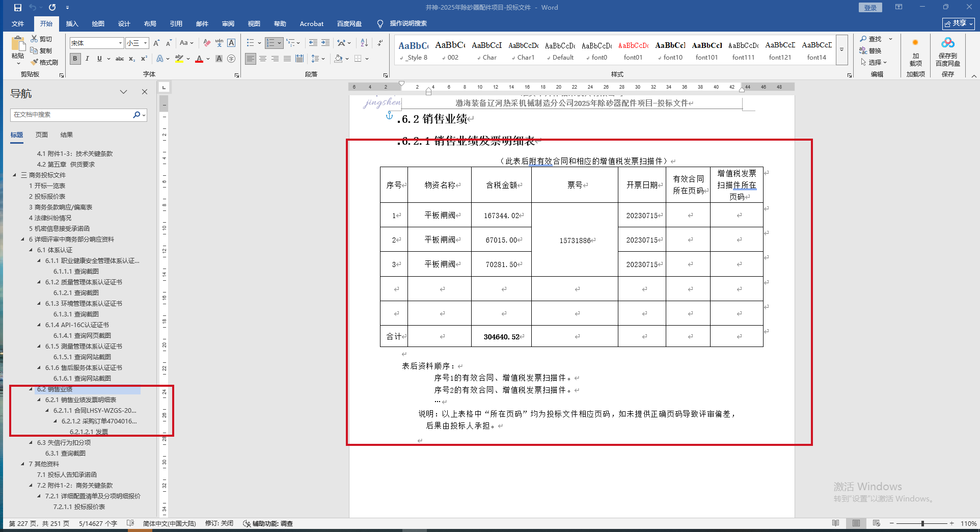Toggle Align Left paragraph alignment
This screenshot has height=532, width=980.
[x=251, y=59]
